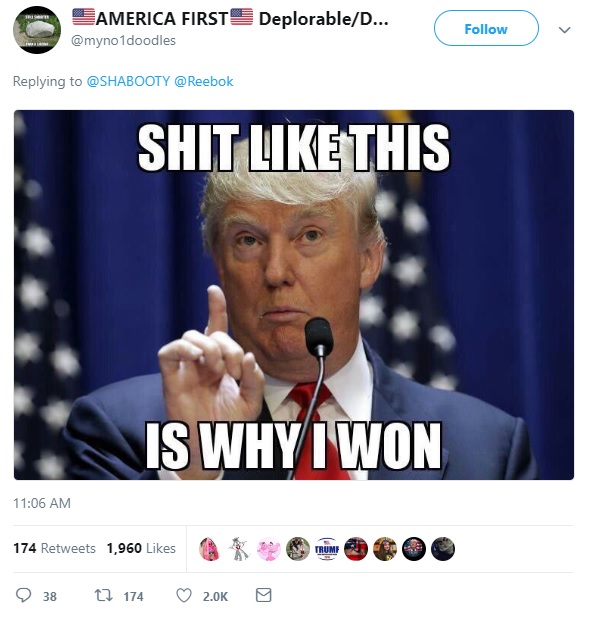Image resolution: width=589 pixels, height=618 pixels.
Task: Click the reply speech bubble icon
Action: [x=23, y=595]
